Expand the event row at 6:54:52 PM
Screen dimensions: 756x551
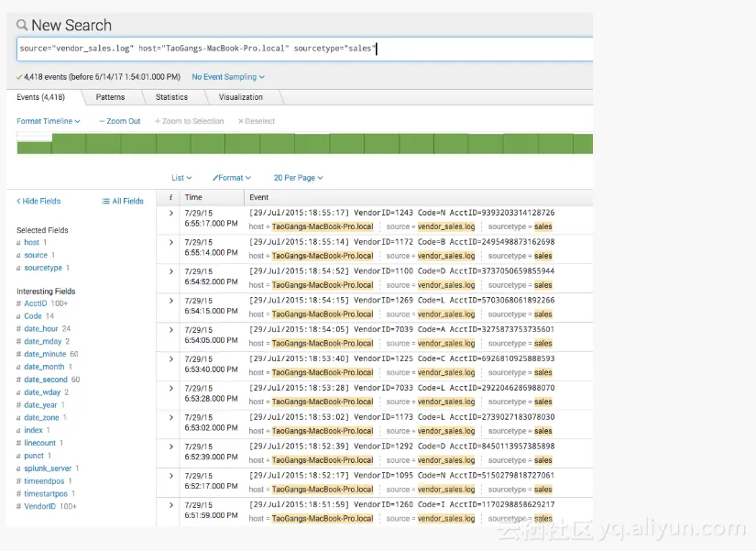pos(171,271)
